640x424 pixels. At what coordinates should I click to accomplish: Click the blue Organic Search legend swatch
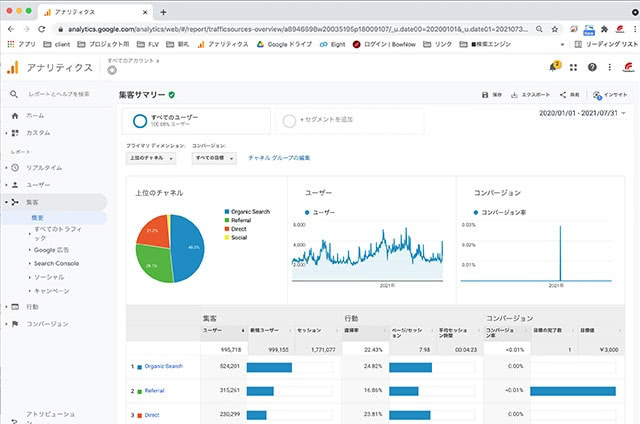[227, 212]
